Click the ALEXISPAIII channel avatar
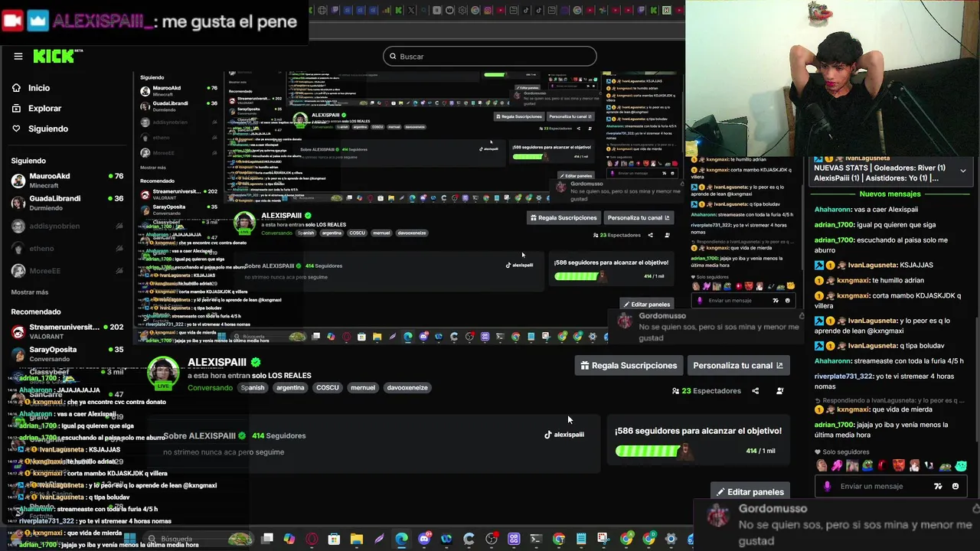This screenshot has width=980, height=551. click(x=163, y=373)
